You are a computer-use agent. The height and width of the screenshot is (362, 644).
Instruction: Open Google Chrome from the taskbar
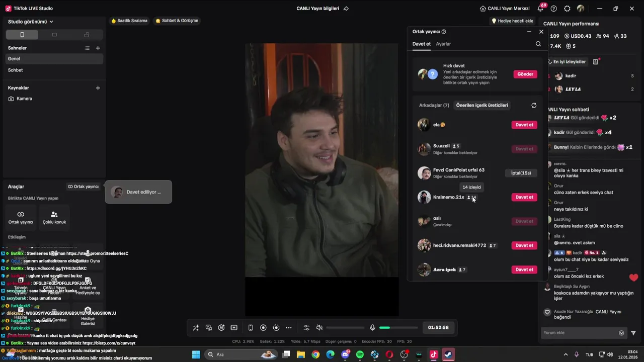click(x=315, y=354)
